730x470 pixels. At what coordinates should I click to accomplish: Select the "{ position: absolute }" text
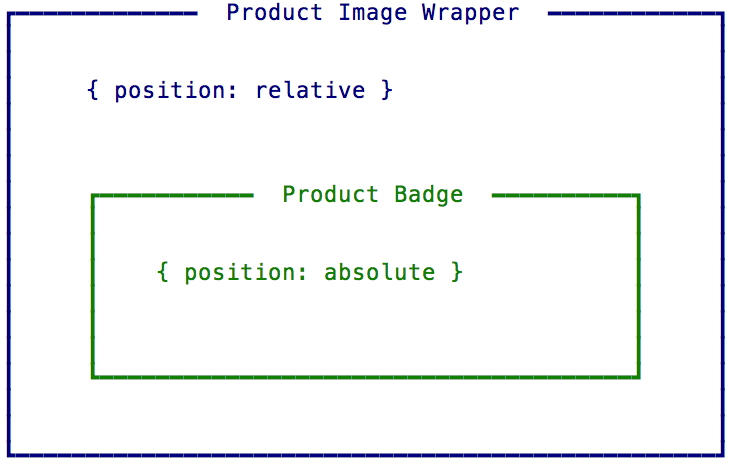310,272
